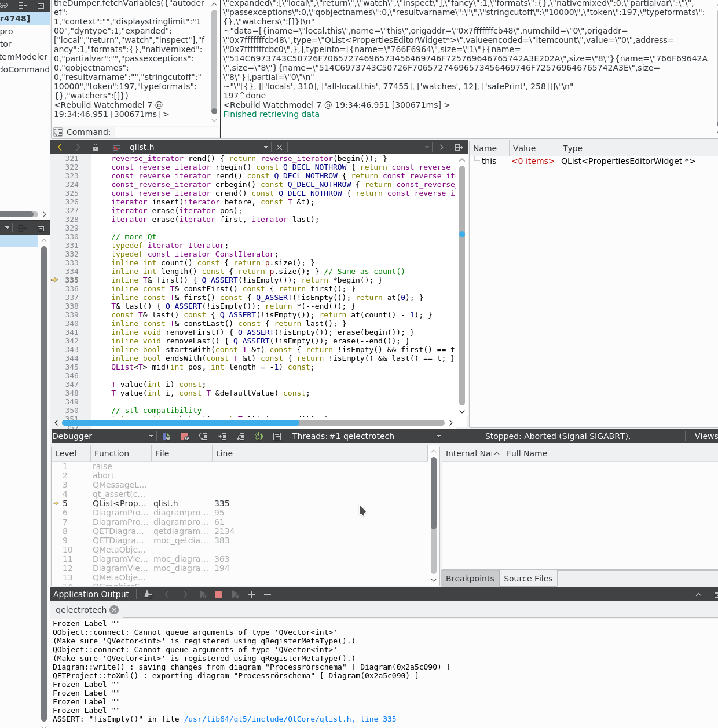The image size is (718, 728).
Task: Click the split icon in lower sidebar header
Action: tap(23, 228)
